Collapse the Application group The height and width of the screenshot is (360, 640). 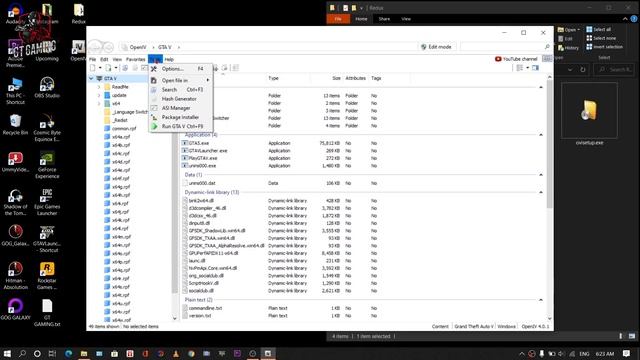[541, 135]
